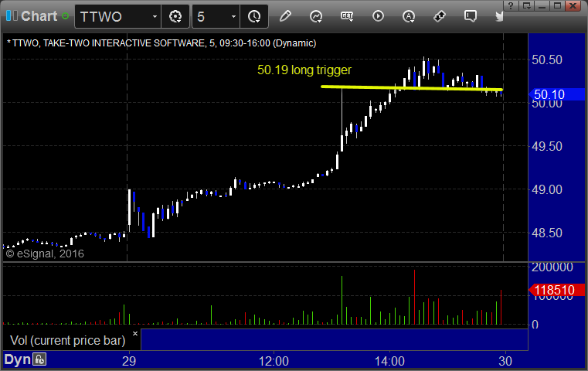The height and width of the screenshot is (371, 588).
Task: Click the Chart window title
Action: pos(39,16)
